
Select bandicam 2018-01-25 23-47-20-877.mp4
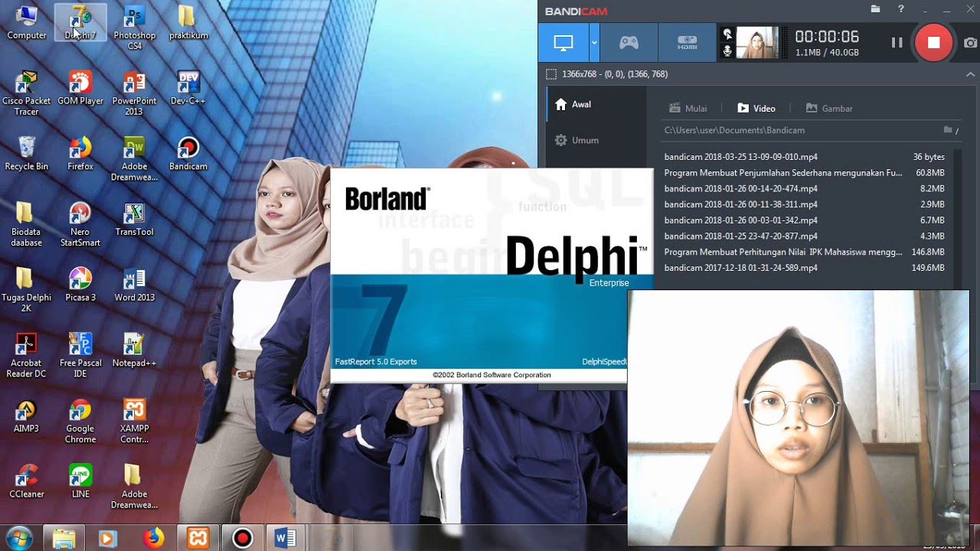point(804,236)
